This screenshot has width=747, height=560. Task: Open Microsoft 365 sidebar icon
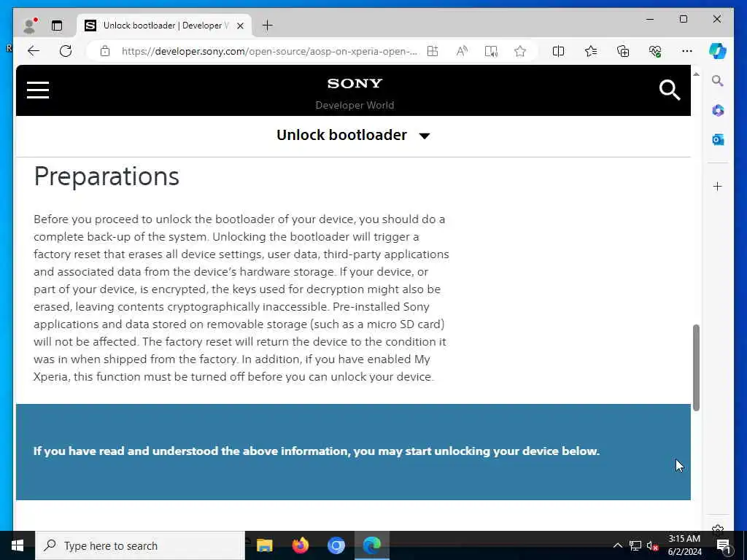pyautogui.click(x=718, y=111)
